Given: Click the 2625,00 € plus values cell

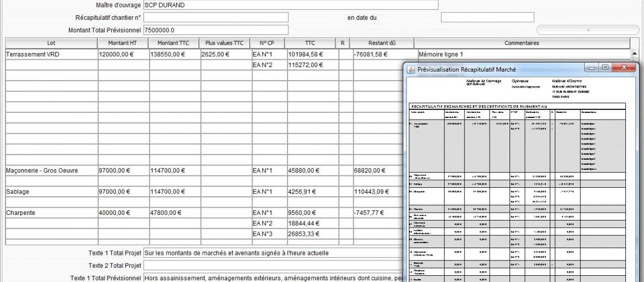Looking at the screenshot, I should pos(226,54).
